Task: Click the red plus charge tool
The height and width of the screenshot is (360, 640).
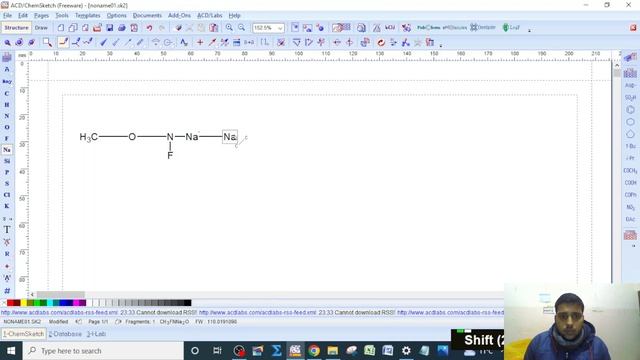Action: click(200, 42)
